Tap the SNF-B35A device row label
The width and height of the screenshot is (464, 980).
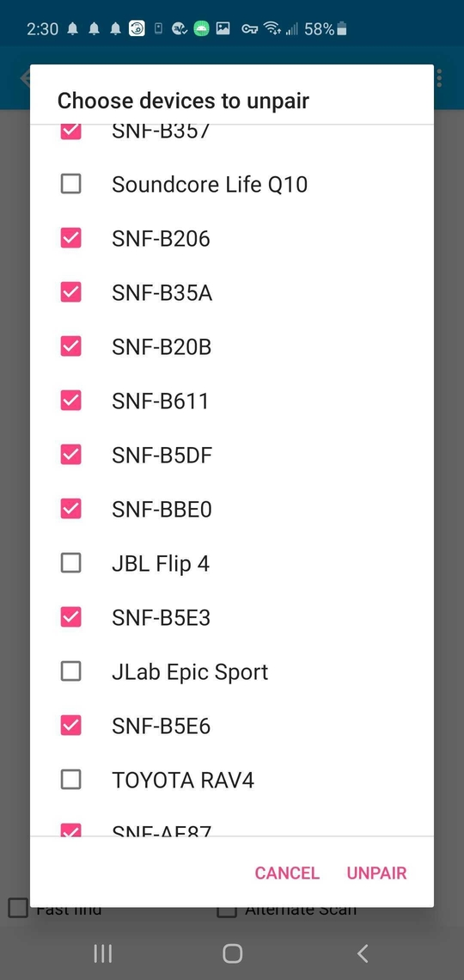point(162,292)
